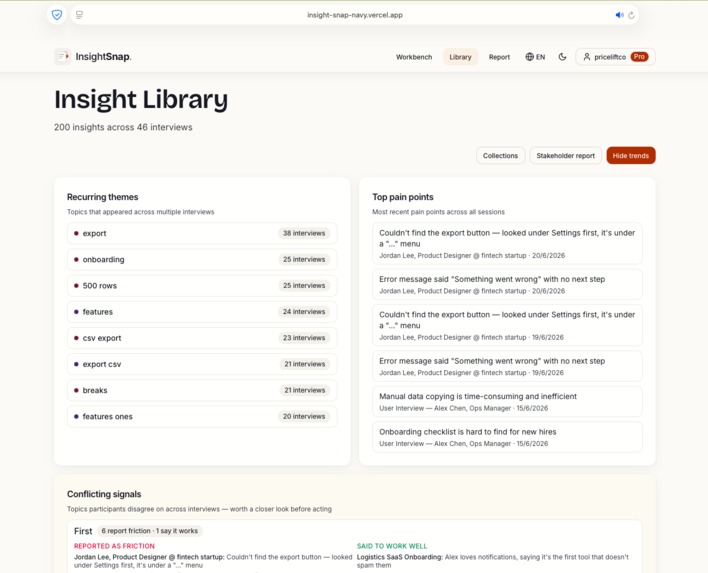Select the onboarding theme row
Screen dimensions: 708x573
[202, 260]
